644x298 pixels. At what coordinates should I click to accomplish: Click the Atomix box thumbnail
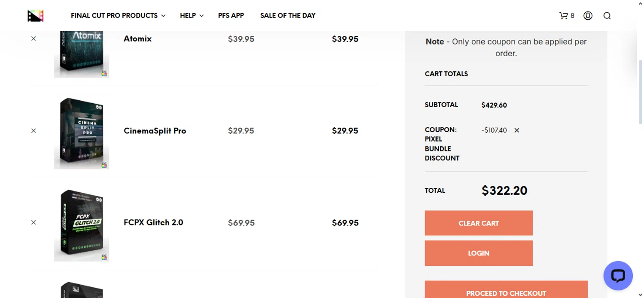coord(82,54)
